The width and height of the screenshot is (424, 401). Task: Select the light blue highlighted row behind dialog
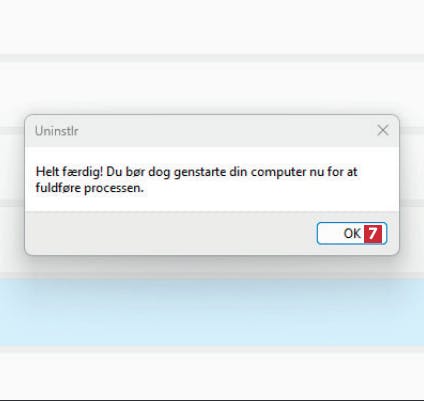[x=212, y=312]
